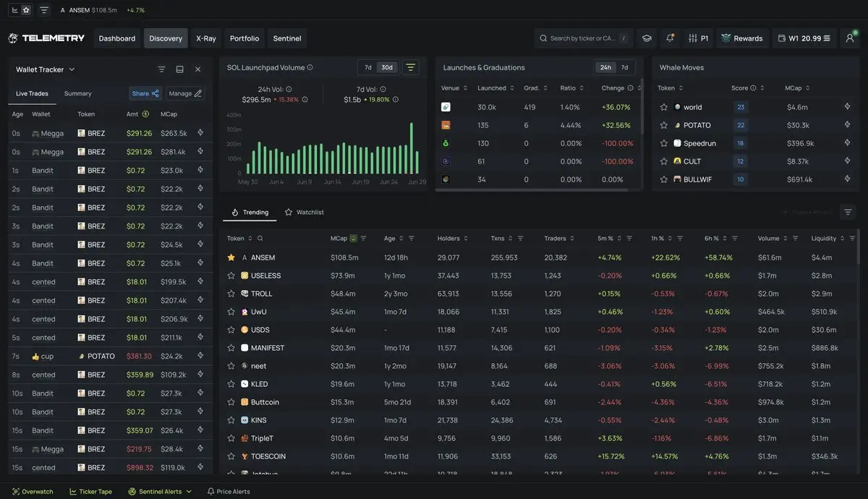Star the world token in Whale Moves

click(664, 107)
